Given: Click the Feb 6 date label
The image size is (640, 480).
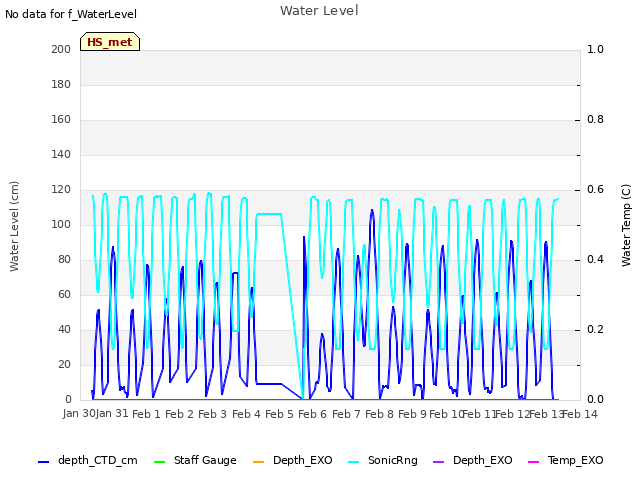Looking at the screenshot, I should pos(312,414).
